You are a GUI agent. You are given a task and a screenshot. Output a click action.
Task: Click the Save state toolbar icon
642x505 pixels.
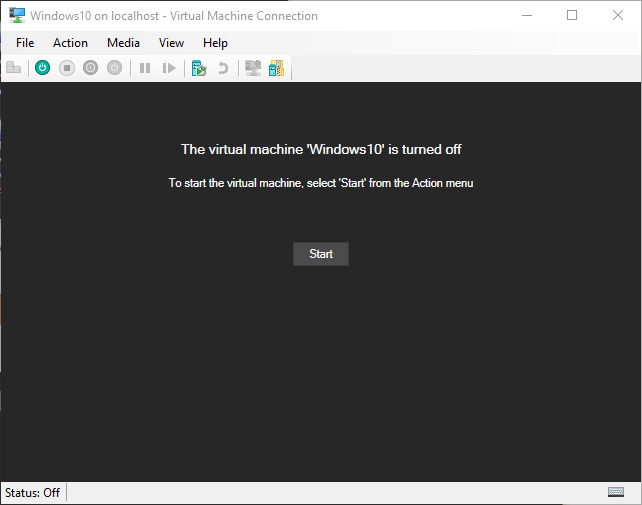tap(114, 68)
